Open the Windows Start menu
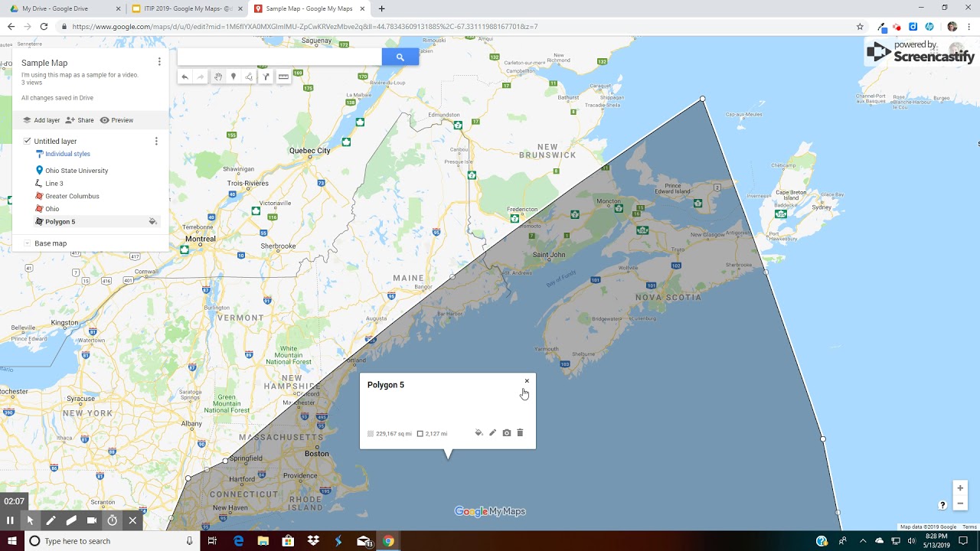This screenshot has height=551, width=980. pos(11,541)
